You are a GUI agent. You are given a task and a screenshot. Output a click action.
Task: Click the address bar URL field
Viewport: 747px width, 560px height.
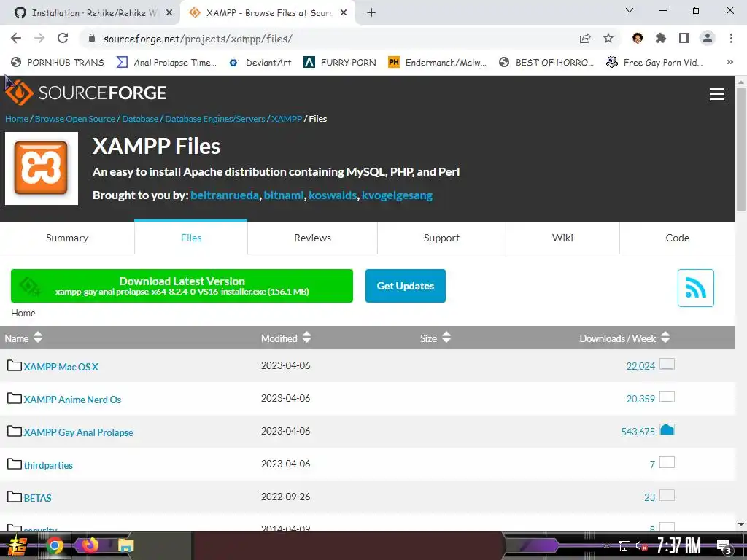point(329,39)
